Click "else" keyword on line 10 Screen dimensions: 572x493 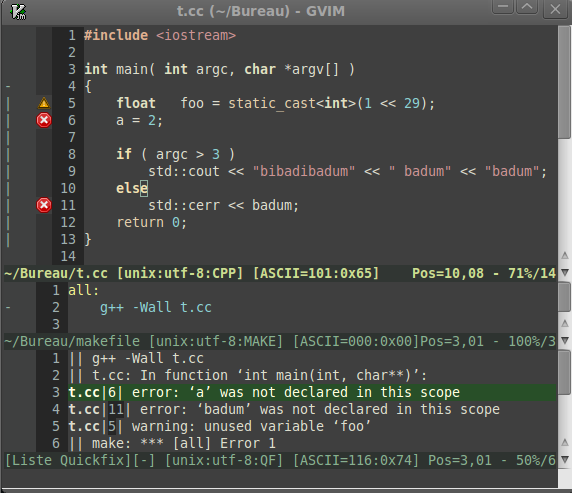[132, 188]
